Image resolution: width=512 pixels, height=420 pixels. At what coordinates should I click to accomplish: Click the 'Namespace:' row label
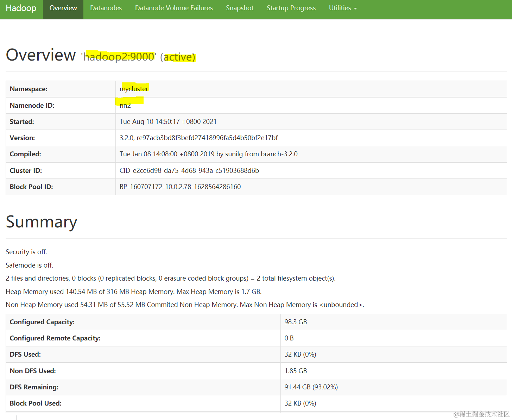tap(29, 89)
